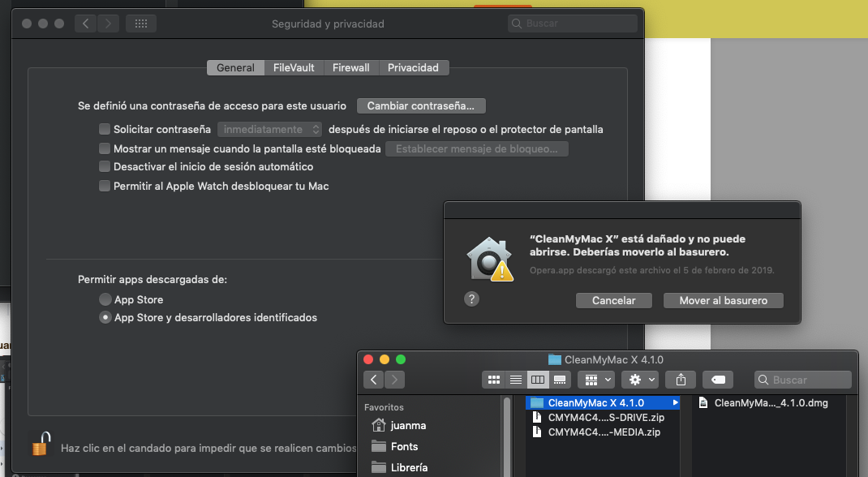
Task: Switch Finder to list view
Action: pyautogui.click(x=516, y=380)
